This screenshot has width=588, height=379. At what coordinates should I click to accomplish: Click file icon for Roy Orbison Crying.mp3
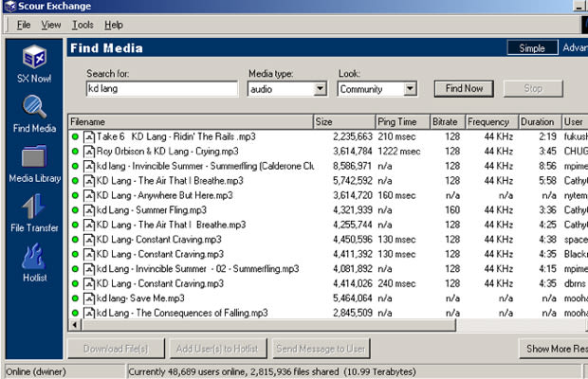point(89,152)
